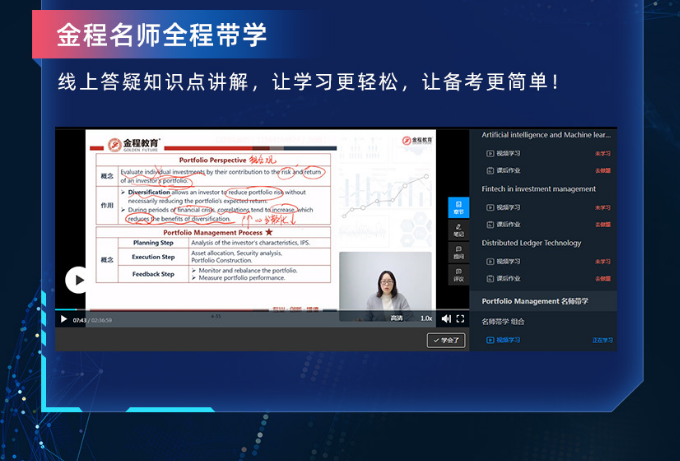Open the 提问 question side tab
This screenshot has width=680, height=461.
coord(458,252)
